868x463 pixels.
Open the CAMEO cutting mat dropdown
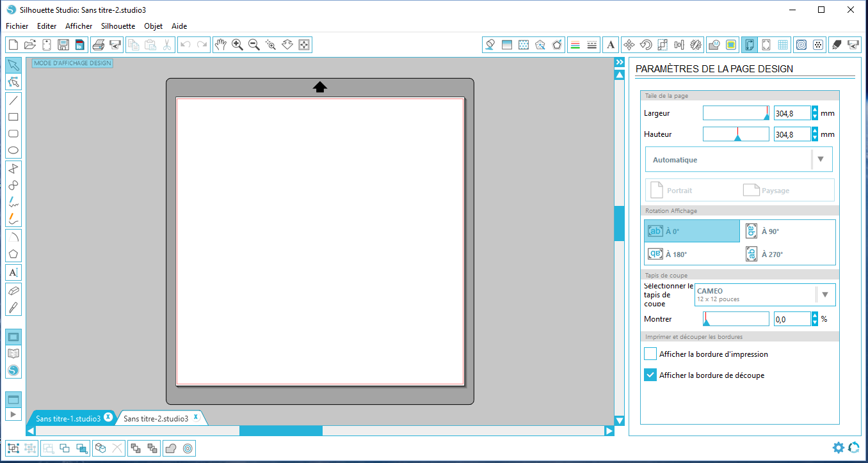[825, 295]
